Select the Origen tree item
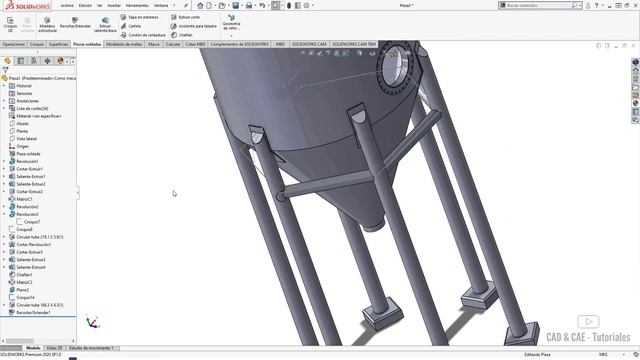The height and width of the screenshot is (360, 640). tap(19, 146)
